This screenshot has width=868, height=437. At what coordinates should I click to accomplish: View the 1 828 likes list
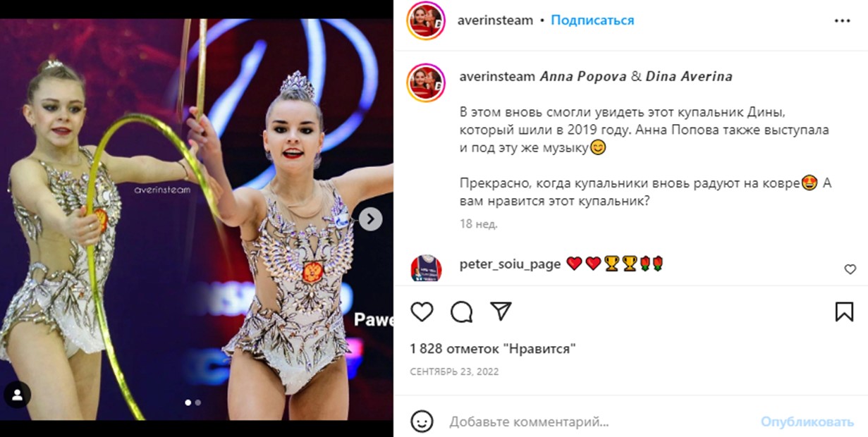(x=493, y=349)
